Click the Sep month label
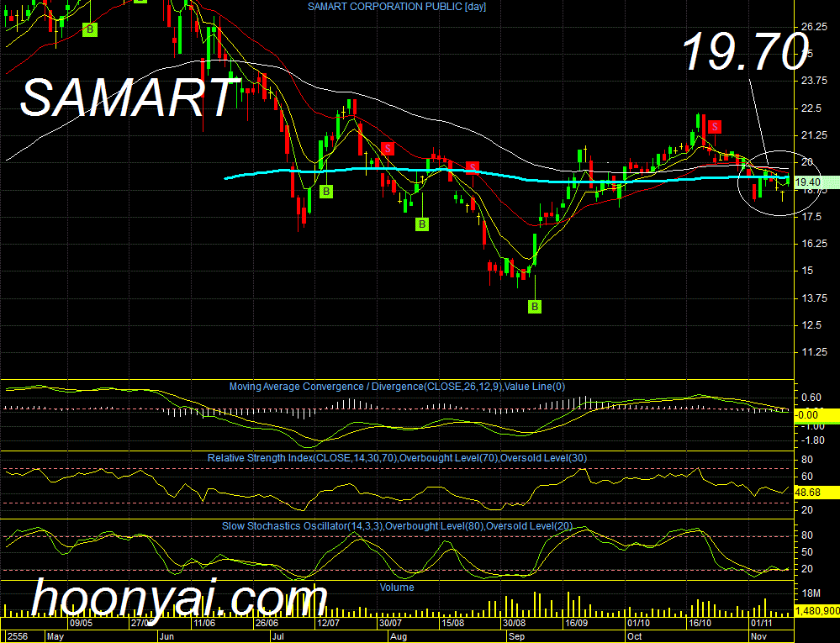Screen dimensions: 840x643 516,636
